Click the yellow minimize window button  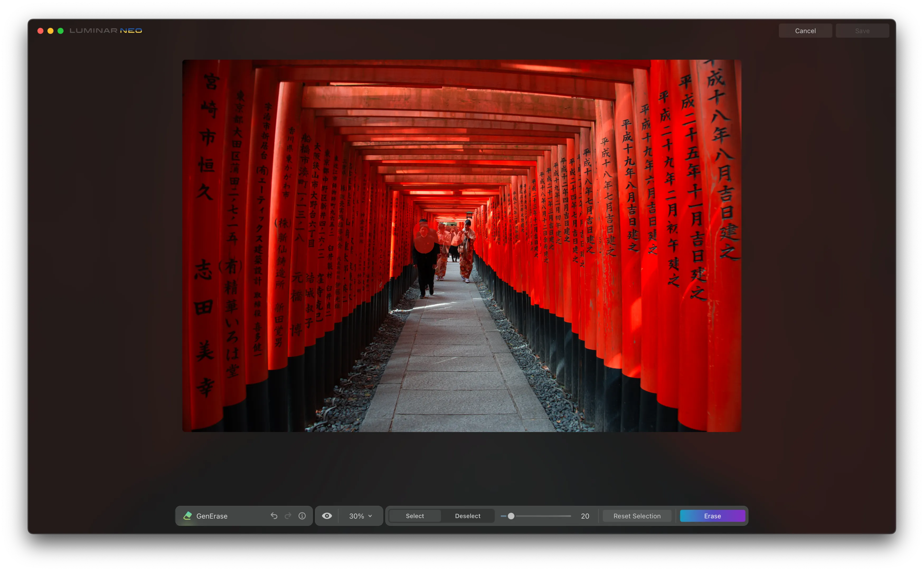coord(50,31)
